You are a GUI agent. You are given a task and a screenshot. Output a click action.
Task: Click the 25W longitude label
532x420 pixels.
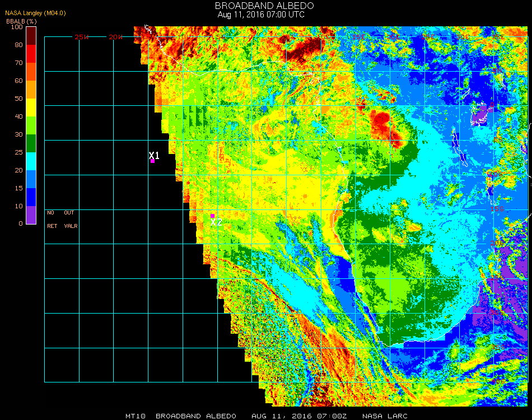(x=81, y=37)
